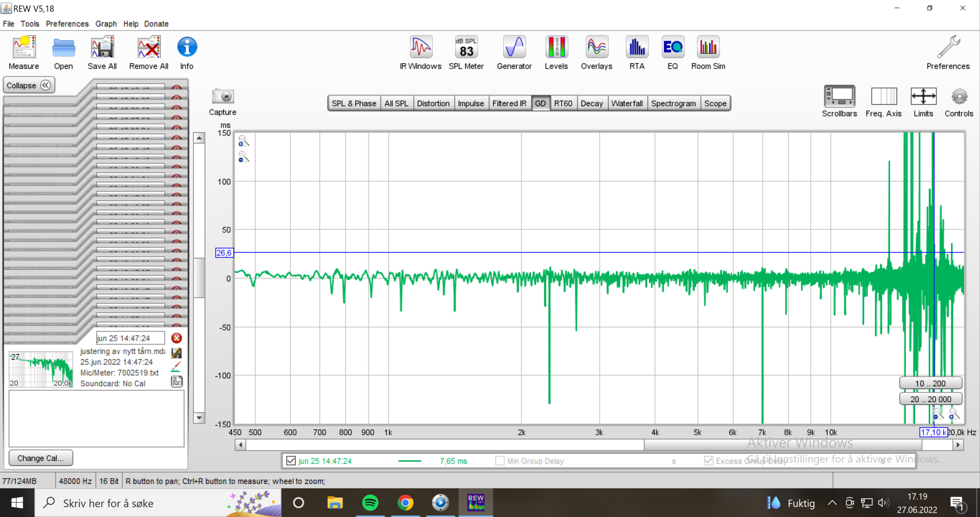Uncheck the jun 25 14:47:24 trace checkbox

coord(291,461)
